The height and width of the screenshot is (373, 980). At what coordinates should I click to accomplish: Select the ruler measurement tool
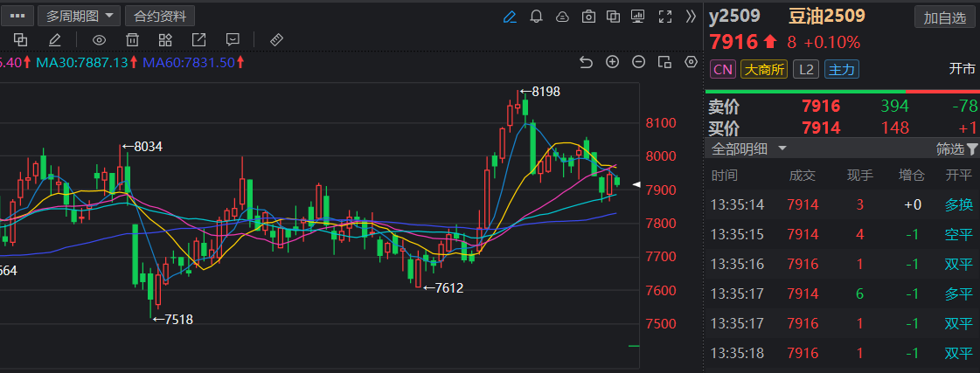275,40
